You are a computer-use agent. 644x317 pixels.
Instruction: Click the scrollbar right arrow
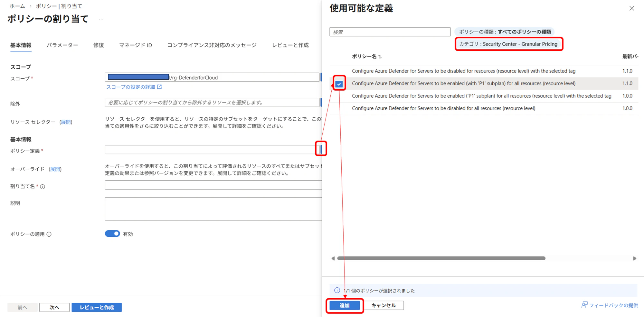pos(635,258)
